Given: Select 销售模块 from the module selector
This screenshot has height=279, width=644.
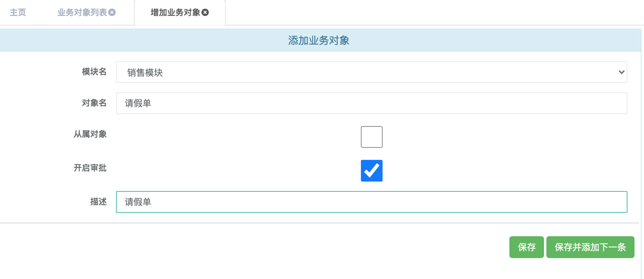Looking at the screenshot, I should 371,72.
